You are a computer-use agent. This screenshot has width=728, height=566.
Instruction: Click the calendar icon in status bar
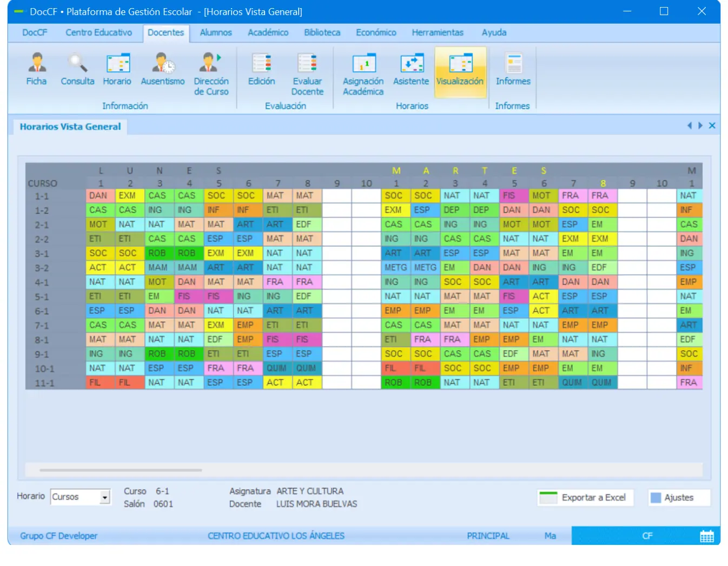[707, 536]
